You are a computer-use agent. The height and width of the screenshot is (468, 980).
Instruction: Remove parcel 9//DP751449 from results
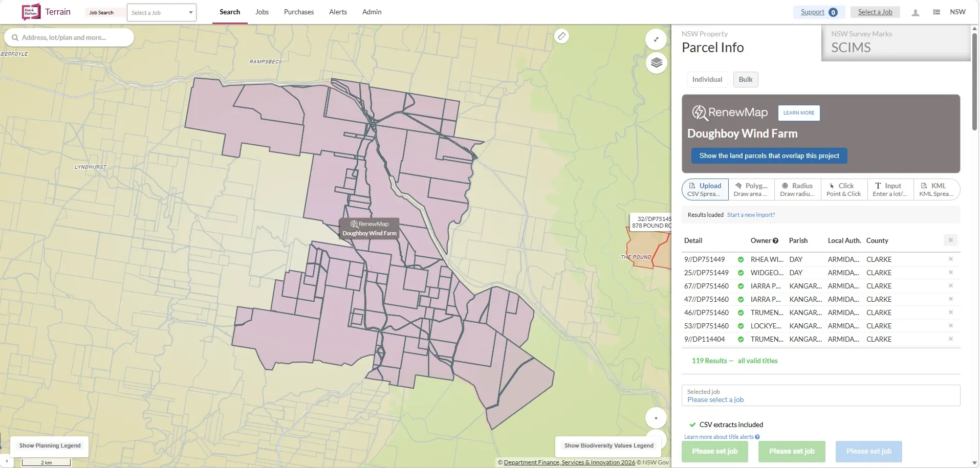point(950,259)
